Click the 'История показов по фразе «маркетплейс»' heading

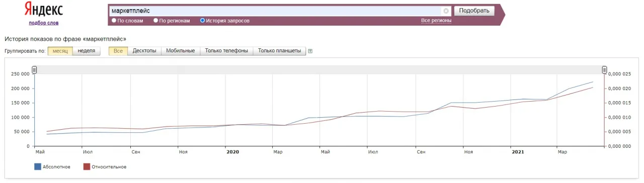(x=65, y=39)
